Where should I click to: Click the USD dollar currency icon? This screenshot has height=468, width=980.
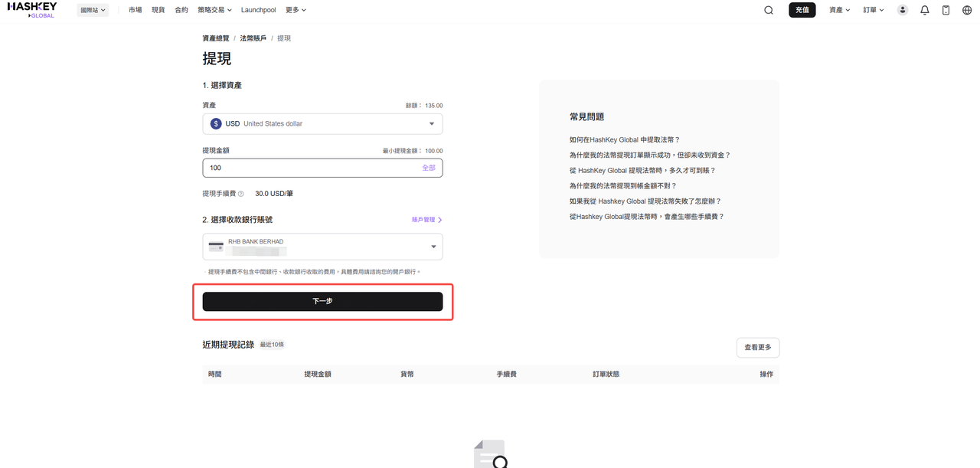click(216, 123)
